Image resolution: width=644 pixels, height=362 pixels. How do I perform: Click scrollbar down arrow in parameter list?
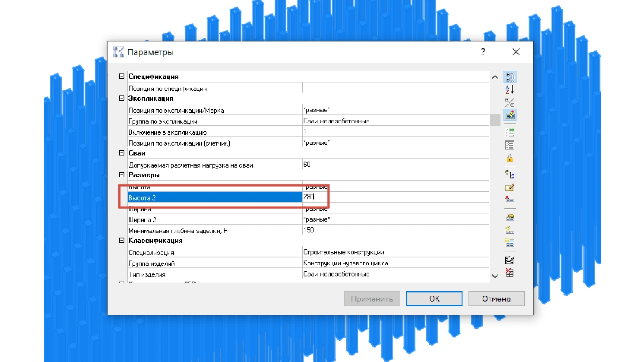pyautogui.click(x=495, y=277)
